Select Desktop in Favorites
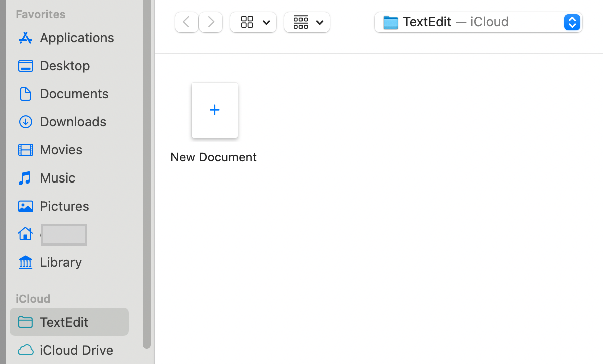603x364 pixels. (69, 66)
